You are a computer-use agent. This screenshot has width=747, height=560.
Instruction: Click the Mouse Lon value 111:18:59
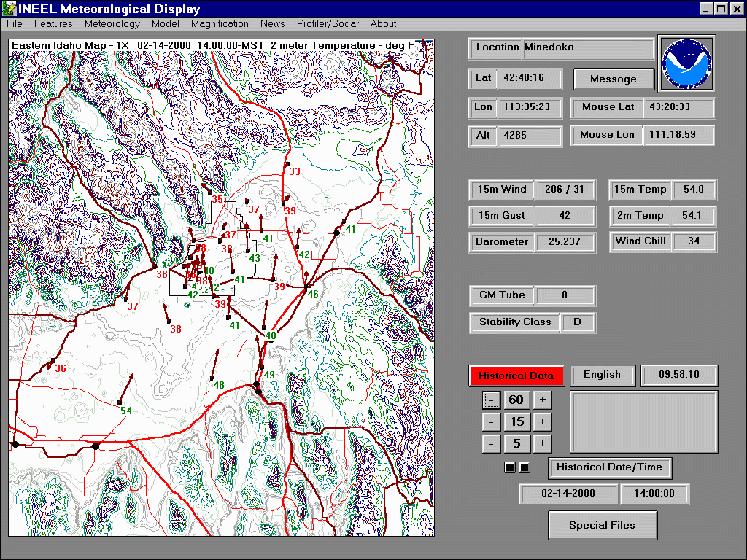pos(679,136)
